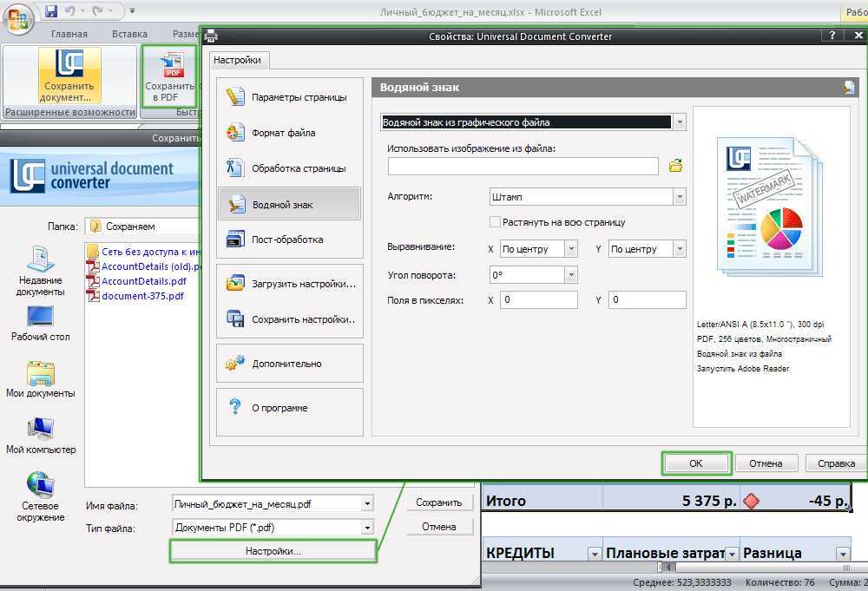Click the image file path input field
Image resolution: width=868 pixels, height=591 pixels.
523,166
